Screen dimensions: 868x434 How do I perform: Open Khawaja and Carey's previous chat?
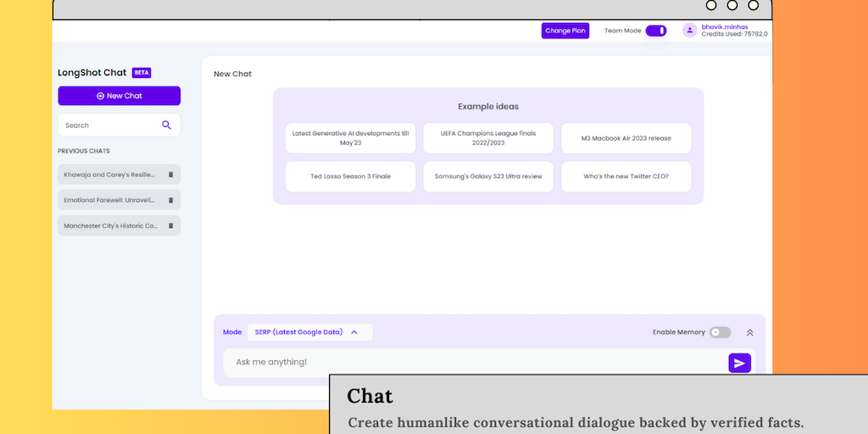(109, 175)
